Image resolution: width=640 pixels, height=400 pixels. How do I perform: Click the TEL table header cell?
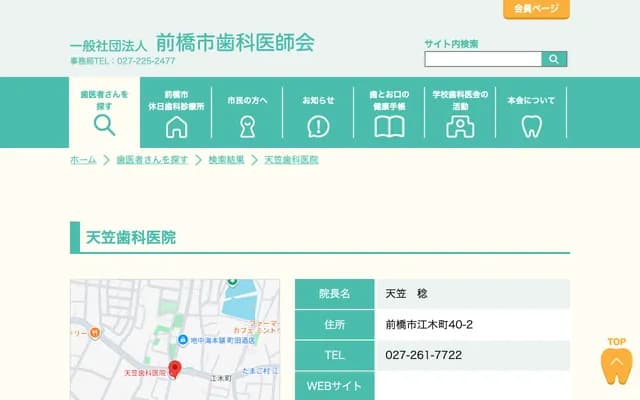335,355
